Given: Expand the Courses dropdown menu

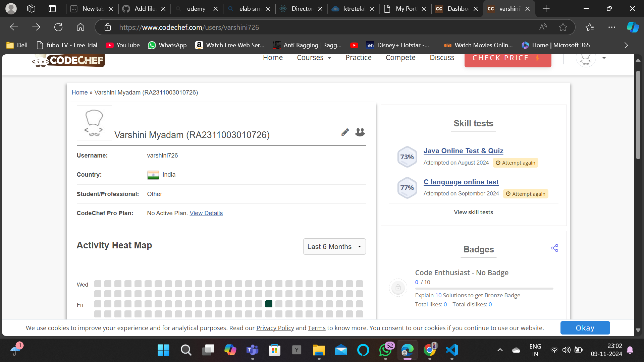Looking at the screenshot, I should coord(314,58).
